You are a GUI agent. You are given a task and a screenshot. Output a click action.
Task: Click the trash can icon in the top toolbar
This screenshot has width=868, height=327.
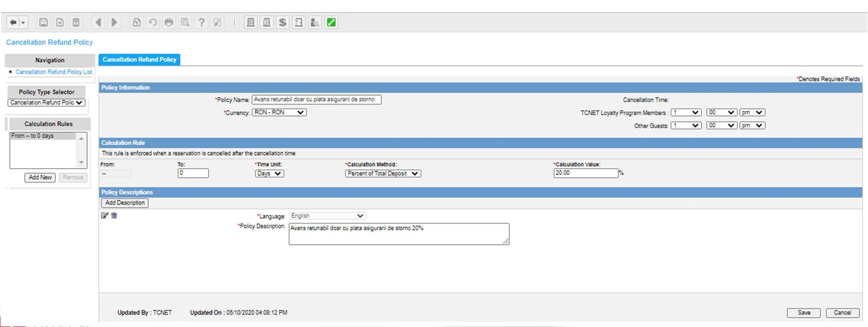tap(76, 23)
